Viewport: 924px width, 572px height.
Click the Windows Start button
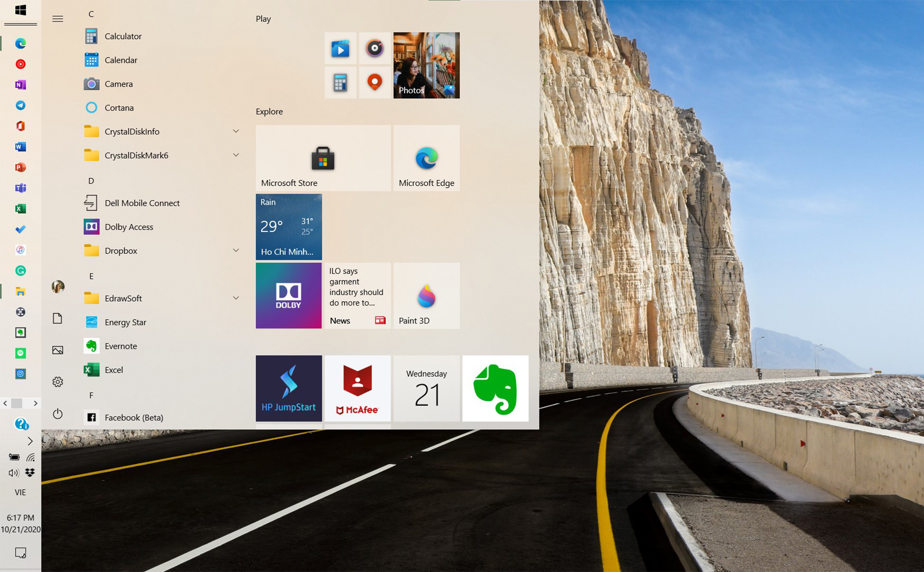point(20,10)
